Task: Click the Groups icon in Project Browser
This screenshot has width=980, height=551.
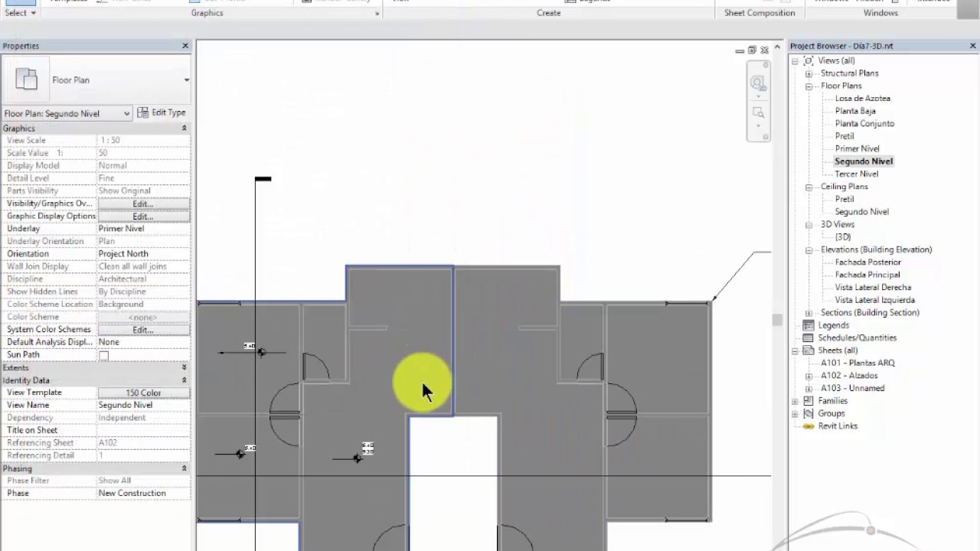Action: tap(808, 413)
